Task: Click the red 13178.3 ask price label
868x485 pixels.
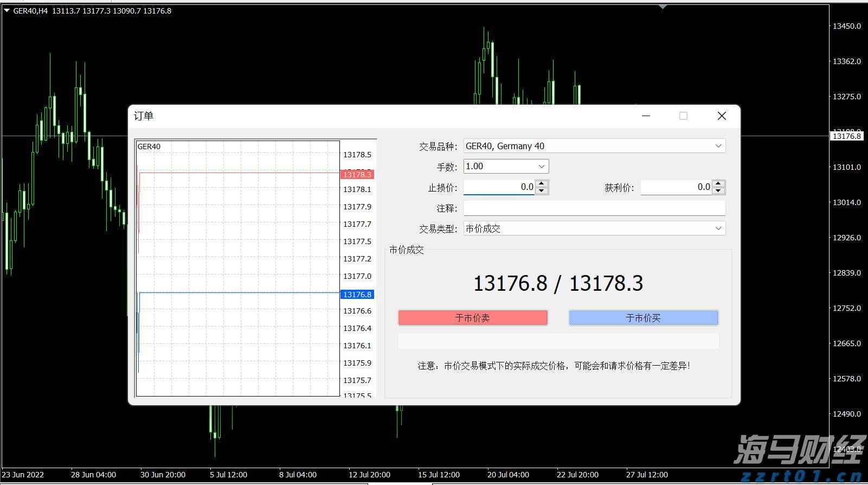Action: click(x=357, y=175)
